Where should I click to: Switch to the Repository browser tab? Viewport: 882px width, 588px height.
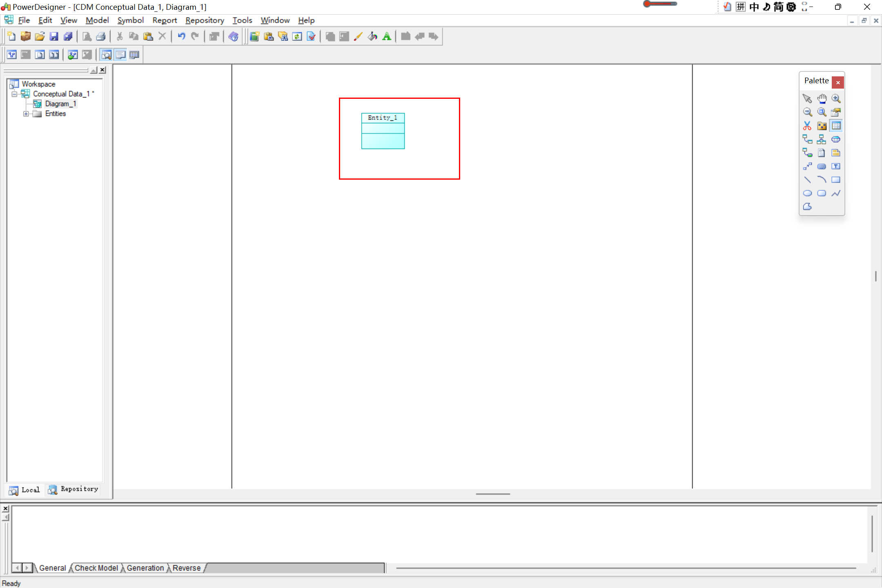point(73,489)
